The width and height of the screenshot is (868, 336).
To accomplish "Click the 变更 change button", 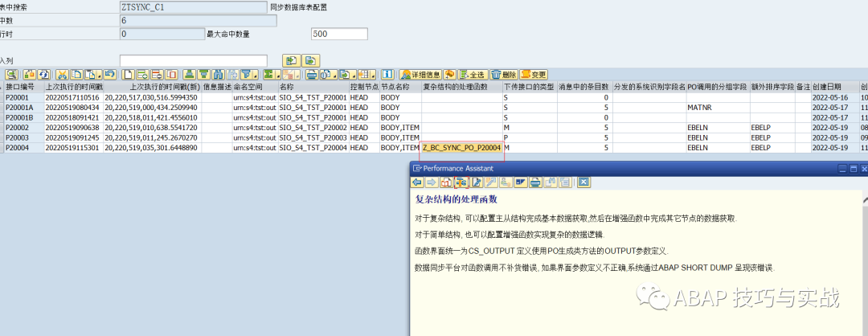I will click(x=534, y=74).
